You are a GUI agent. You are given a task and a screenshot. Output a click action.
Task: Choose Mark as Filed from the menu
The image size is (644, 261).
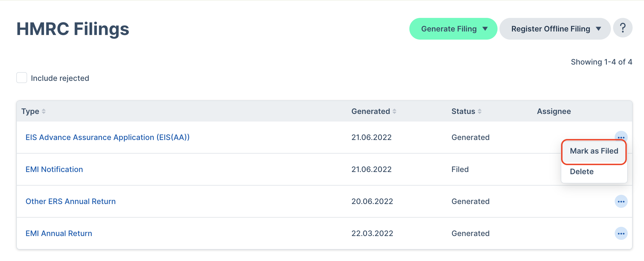tap(594, 151)
